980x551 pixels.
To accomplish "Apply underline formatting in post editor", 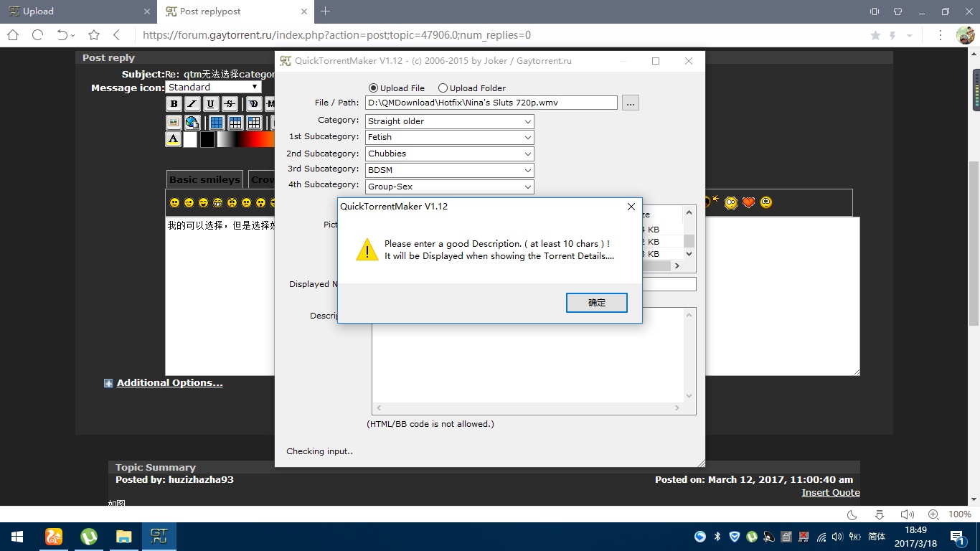I will 211,104.
